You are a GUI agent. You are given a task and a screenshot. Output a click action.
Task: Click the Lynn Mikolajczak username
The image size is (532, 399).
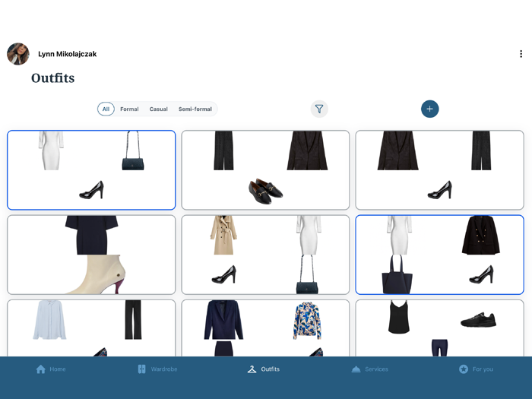pos(67,54)
